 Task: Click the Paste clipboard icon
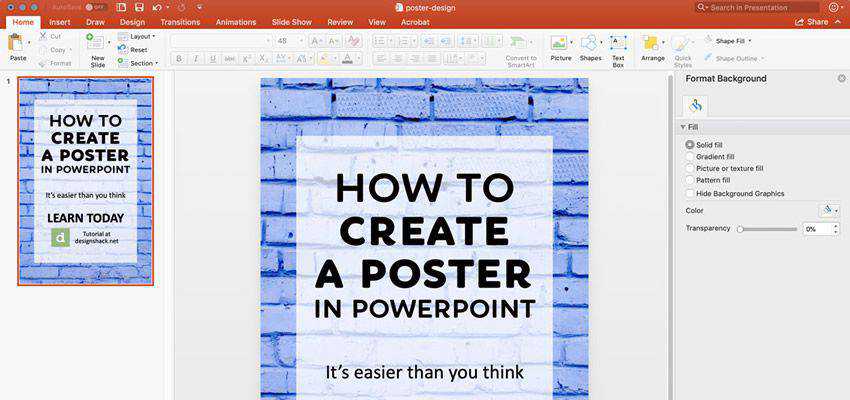17,44
